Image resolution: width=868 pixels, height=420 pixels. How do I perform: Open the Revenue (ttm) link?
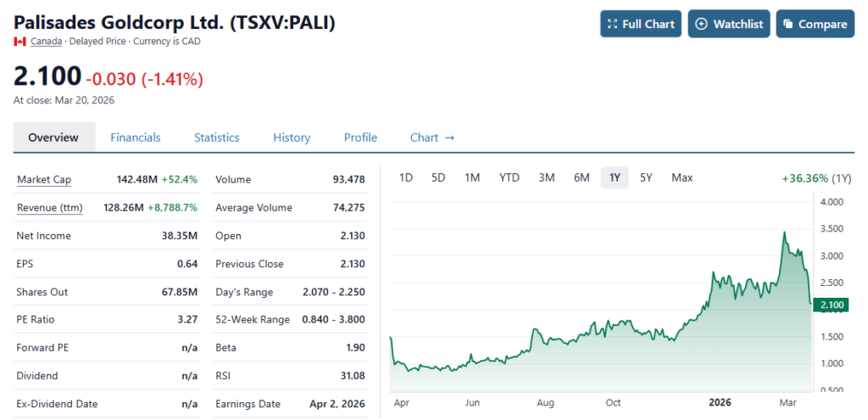(47, 208)
